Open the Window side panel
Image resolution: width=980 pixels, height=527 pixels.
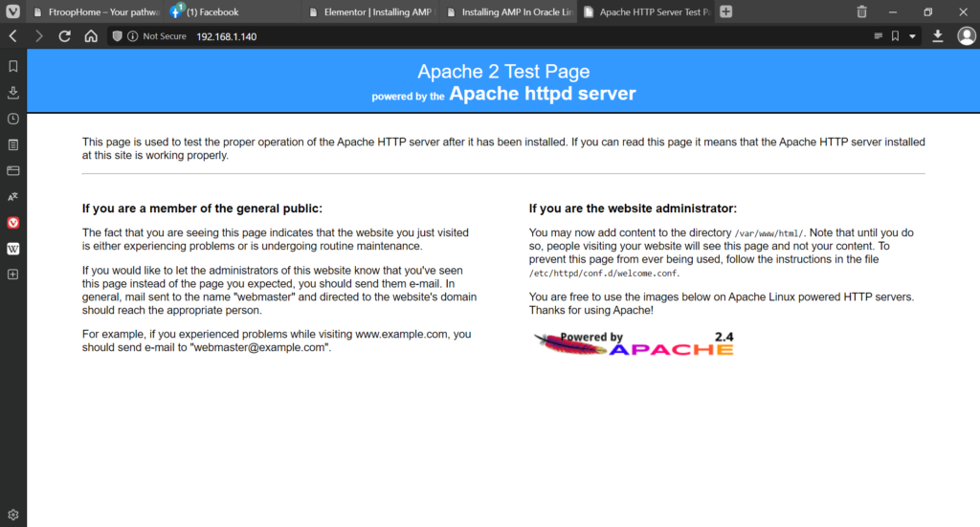point(13,170)
